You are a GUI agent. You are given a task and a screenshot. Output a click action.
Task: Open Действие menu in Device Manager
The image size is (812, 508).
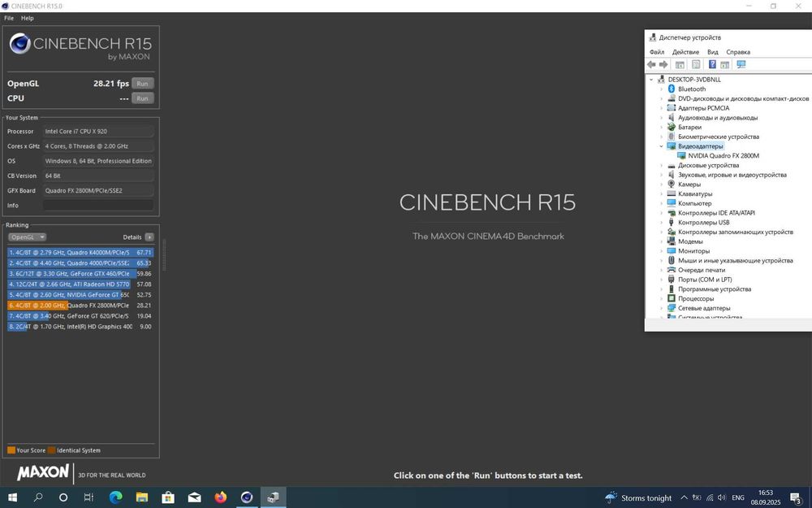click(x=685, y=52)
